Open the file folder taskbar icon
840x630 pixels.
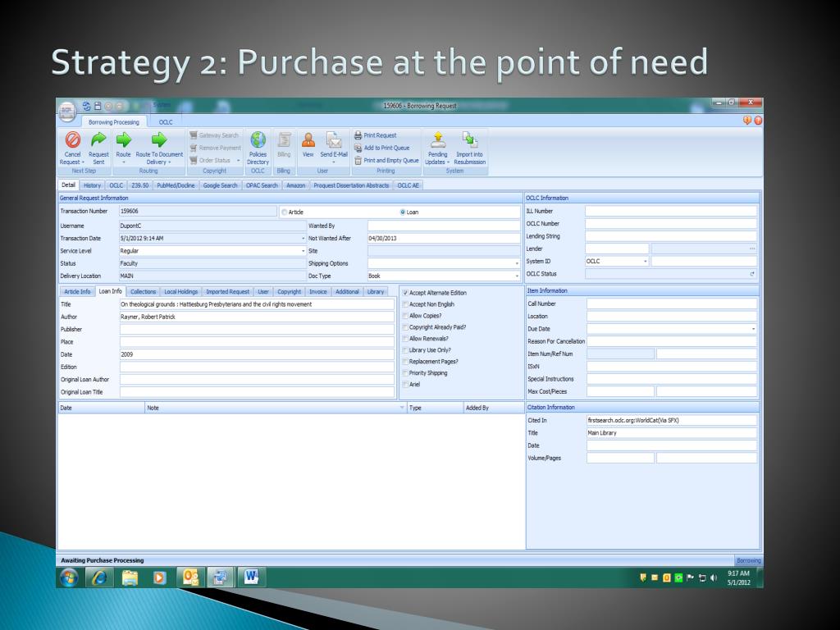coord(130,577)
